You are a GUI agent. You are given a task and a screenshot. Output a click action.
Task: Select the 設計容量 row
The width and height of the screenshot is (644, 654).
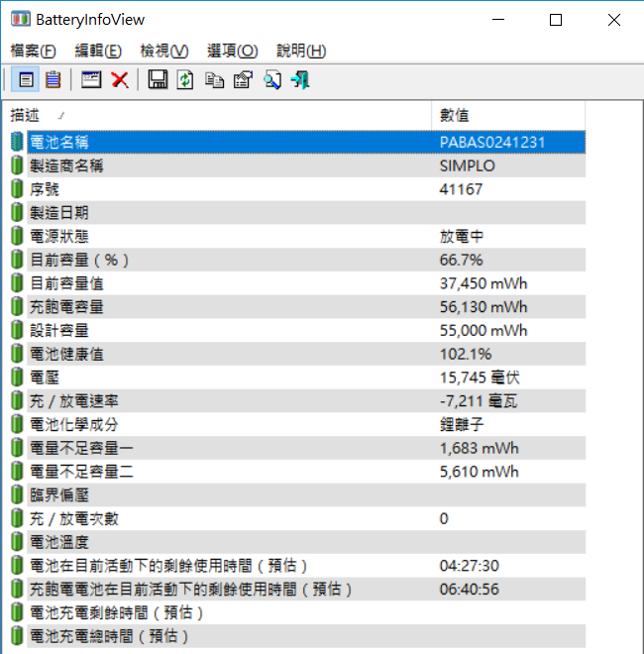298,330
